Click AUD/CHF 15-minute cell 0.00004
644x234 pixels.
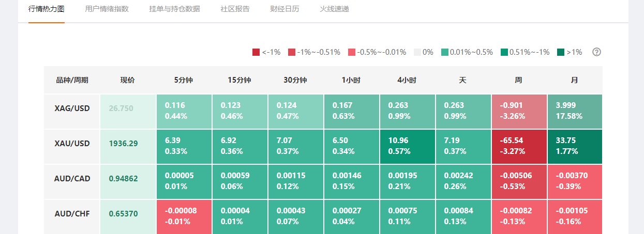(239, 217)
